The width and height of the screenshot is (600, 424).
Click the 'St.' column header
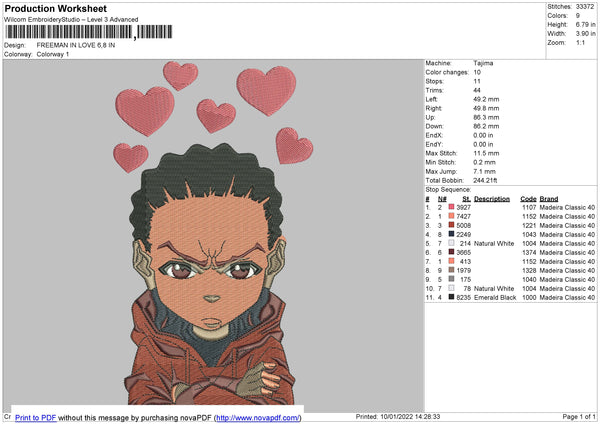[x=466, y=199]
